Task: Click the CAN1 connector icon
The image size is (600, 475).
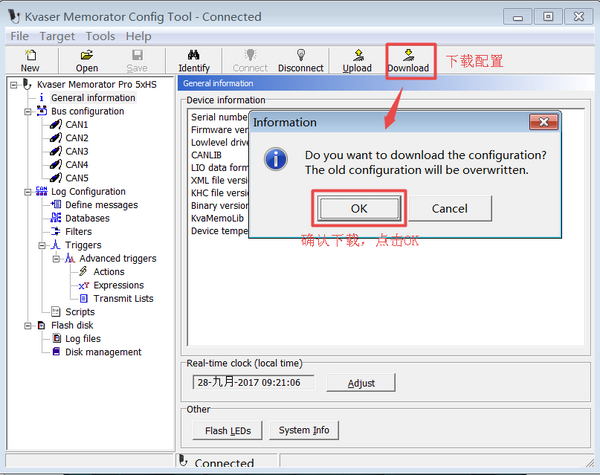Action: click(x=56, y=124)
